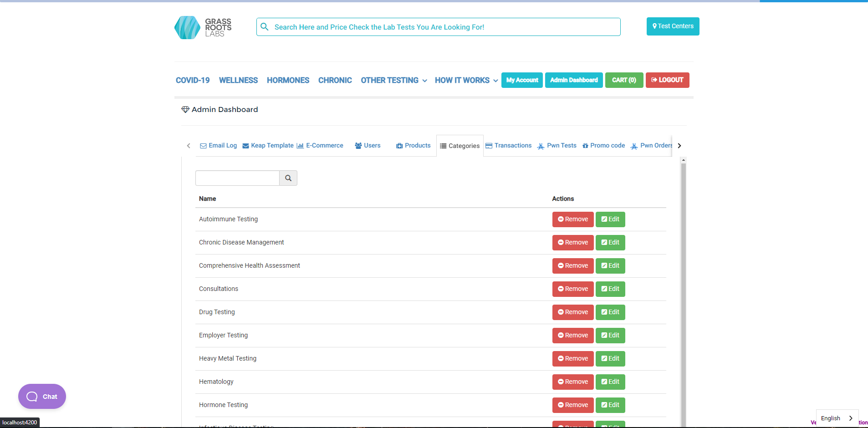Edit the Hematology category

pos(610,382)
